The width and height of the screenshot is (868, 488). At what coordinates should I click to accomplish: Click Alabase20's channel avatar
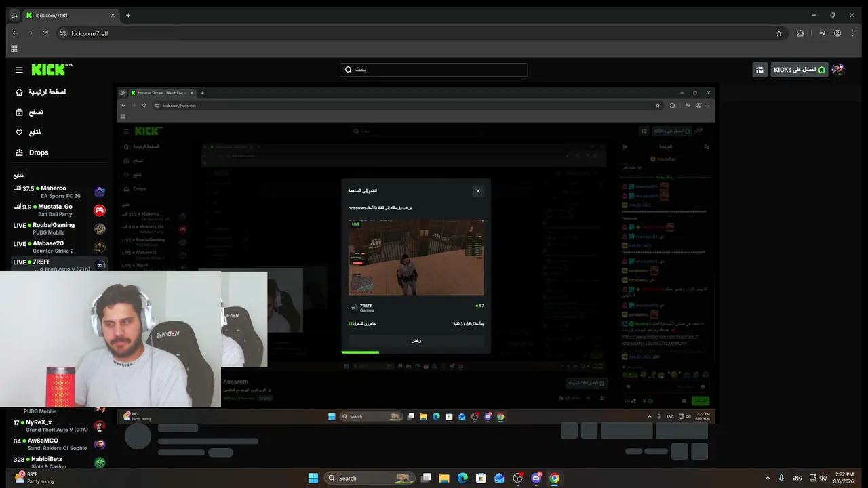(100, 247)
